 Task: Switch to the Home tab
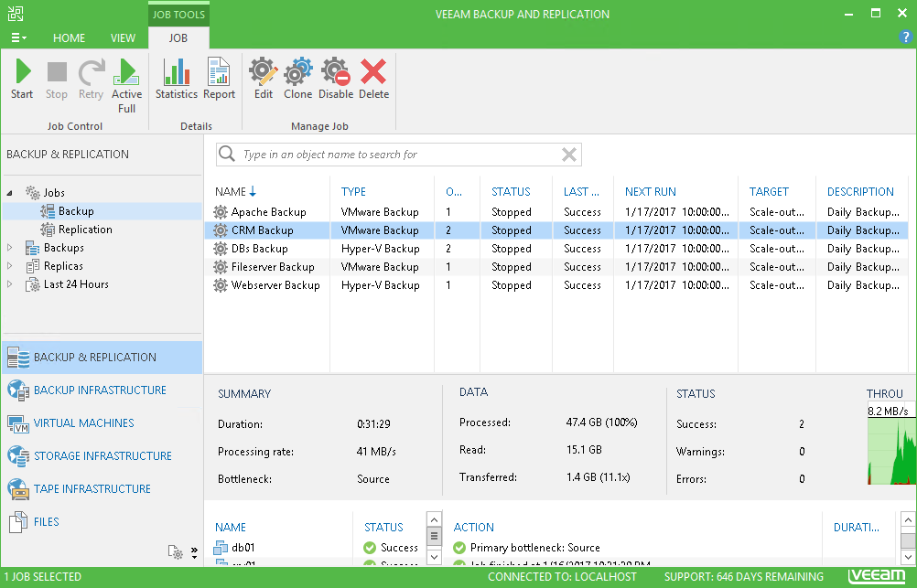pyautogui.click(x=69, y=38)
